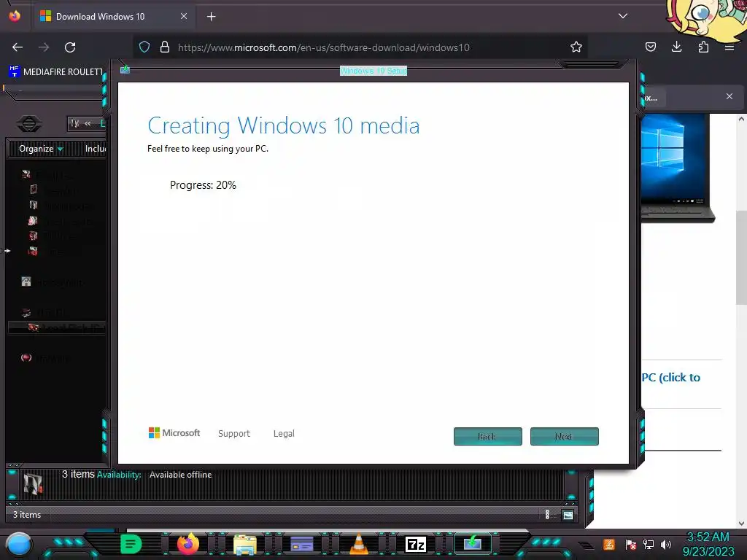
Task: Open the list all tabs dropdown
Action: tap(623, 16)
